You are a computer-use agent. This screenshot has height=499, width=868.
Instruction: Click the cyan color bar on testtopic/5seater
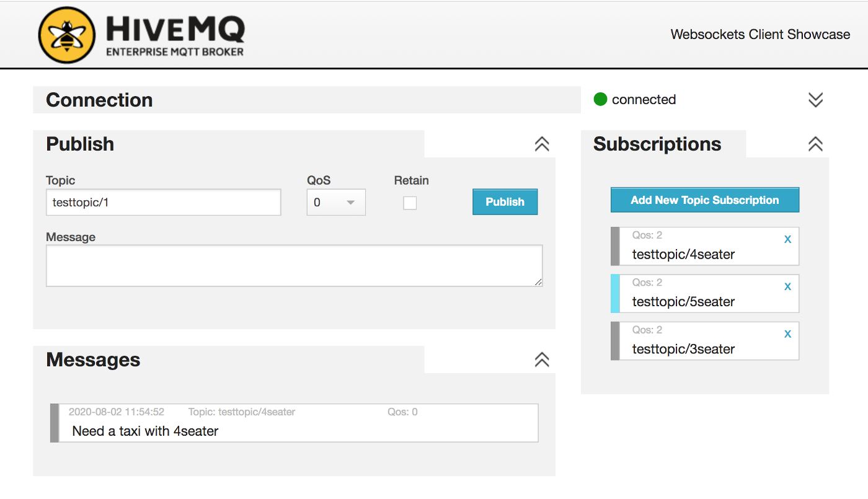point(615,293)
